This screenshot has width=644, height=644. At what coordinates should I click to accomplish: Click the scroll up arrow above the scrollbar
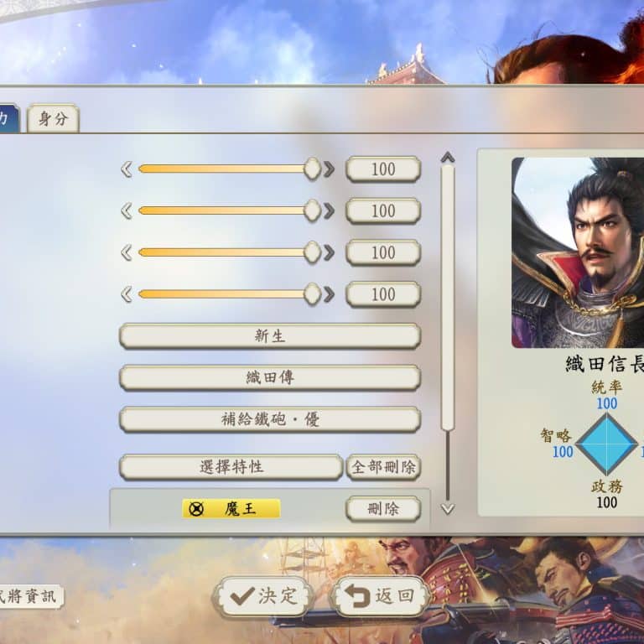tap(447, 158)
